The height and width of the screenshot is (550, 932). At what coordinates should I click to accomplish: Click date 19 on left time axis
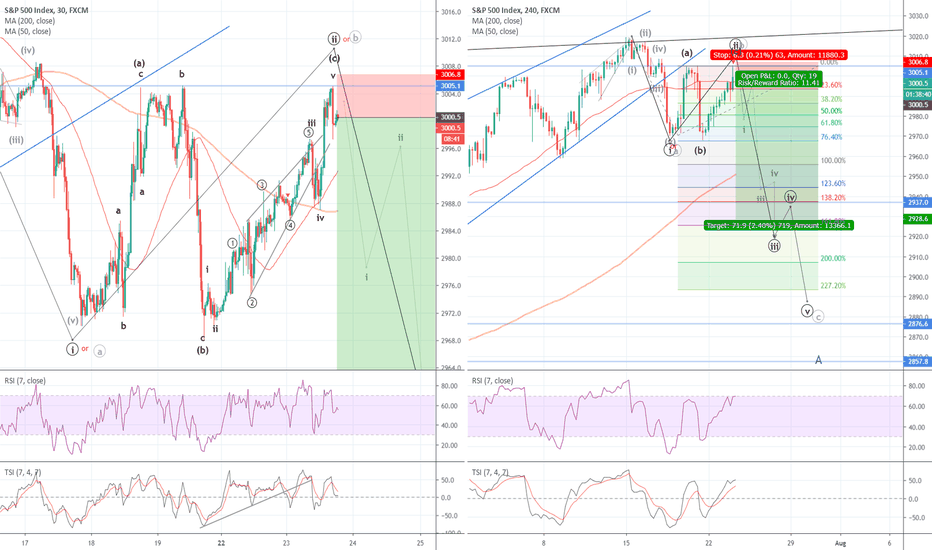[x=158, y=543]
